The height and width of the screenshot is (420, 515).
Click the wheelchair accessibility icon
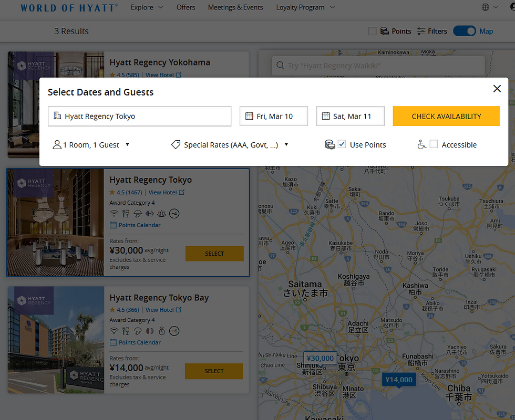(x=421, y=144)
